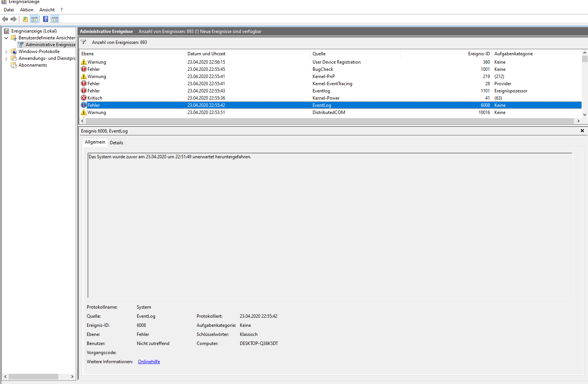Click event list scroll up arrow
Viewport: 588px width, 384px height.
coord(585,53)
